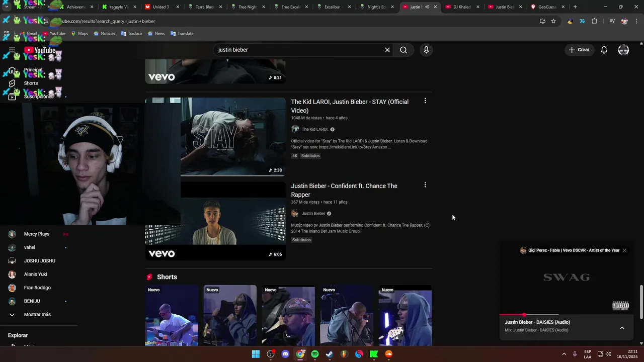Open a new Chrome tab
The image size is (644, 362).
point(575,7)
